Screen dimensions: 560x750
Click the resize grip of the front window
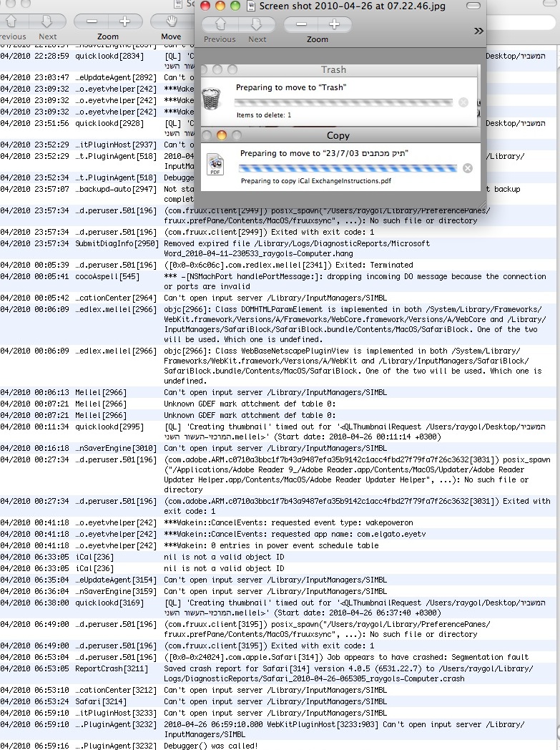pyautogui.click(x=482, y=205)
